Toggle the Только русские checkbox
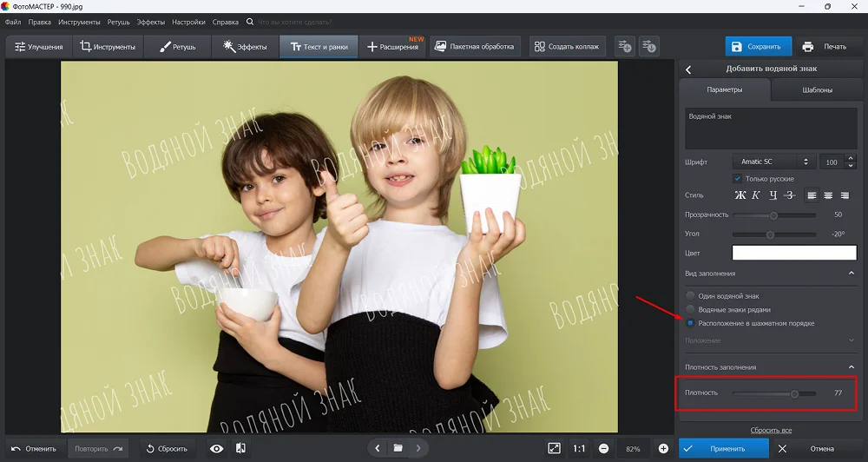This screenshot has height=462, width=868. click(x=737, y=178)
